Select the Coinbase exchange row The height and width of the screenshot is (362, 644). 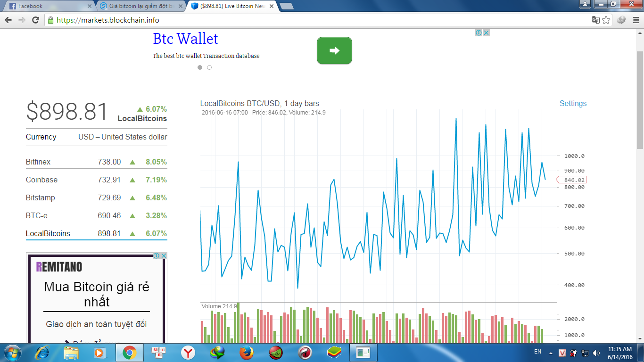tap(97, 180)
